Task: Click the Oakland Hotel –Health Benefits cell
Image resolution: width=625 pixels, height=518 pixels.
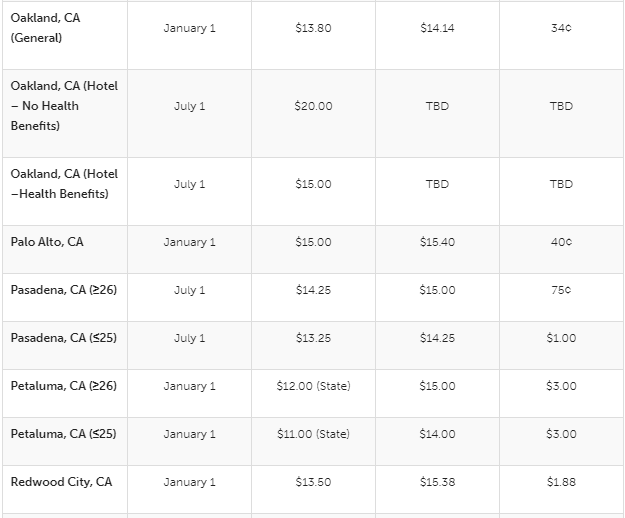Action: 64,184
